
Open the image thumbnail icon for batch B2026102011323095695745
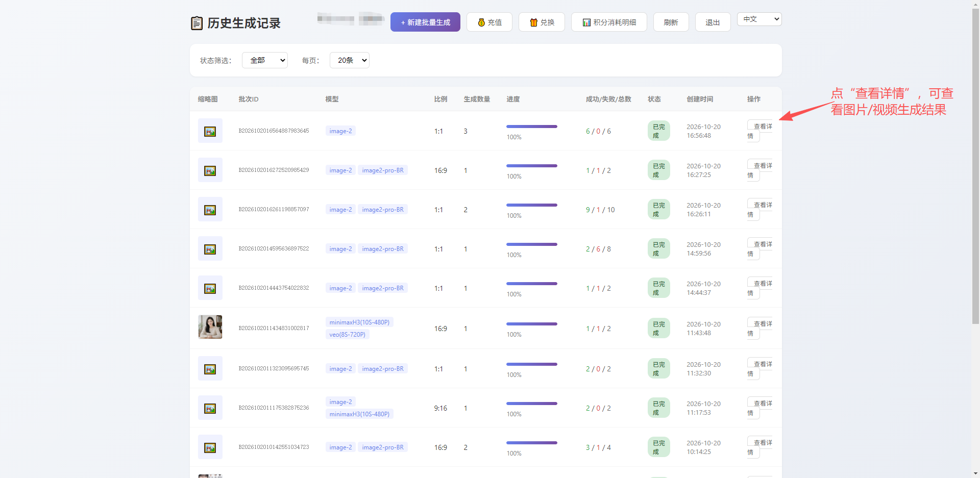click(x=210, y=369)
